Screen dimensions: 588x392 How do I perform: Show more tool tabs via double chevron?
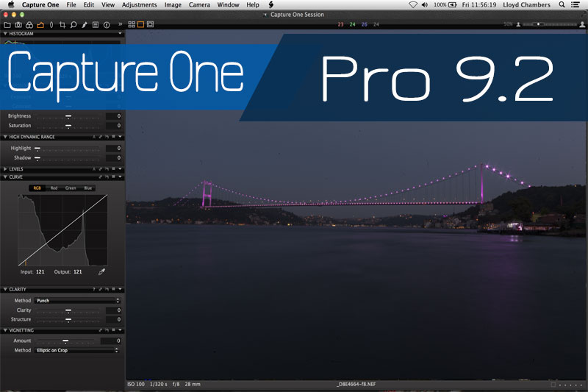tap(121, 24)
